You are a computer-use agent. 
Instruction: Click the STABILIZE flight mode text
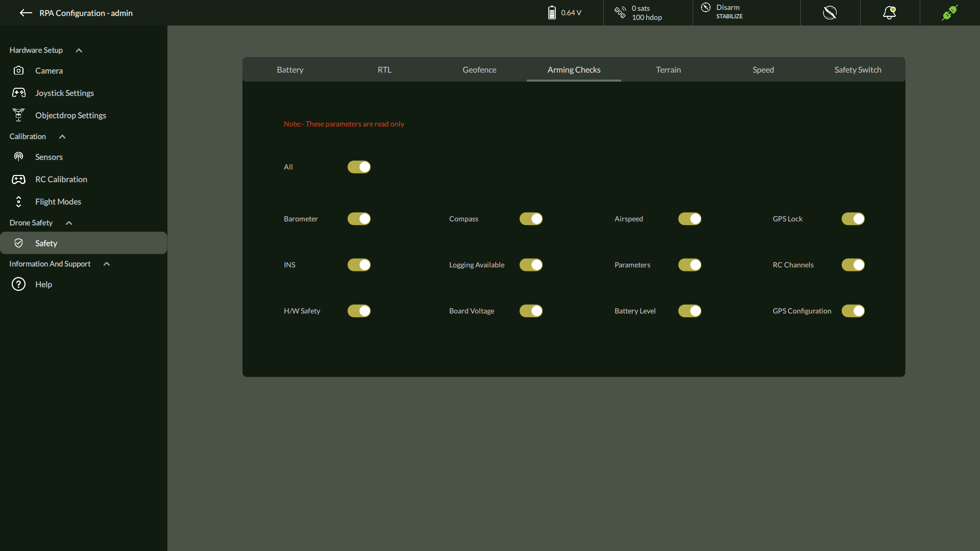[x=729, y=16]
